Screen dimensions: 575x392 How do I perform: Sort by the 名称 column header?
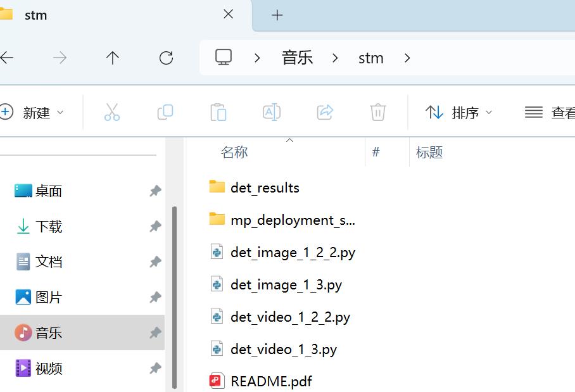[234, 152]
